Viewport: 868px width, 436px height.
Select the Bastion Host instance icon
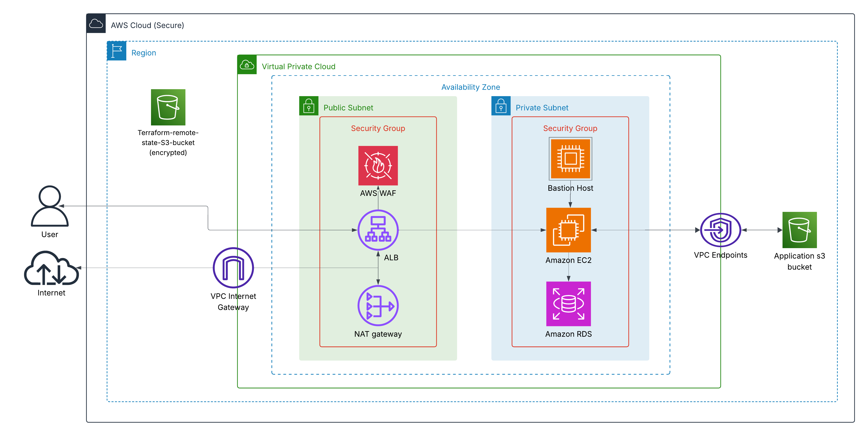pos(570,158)
